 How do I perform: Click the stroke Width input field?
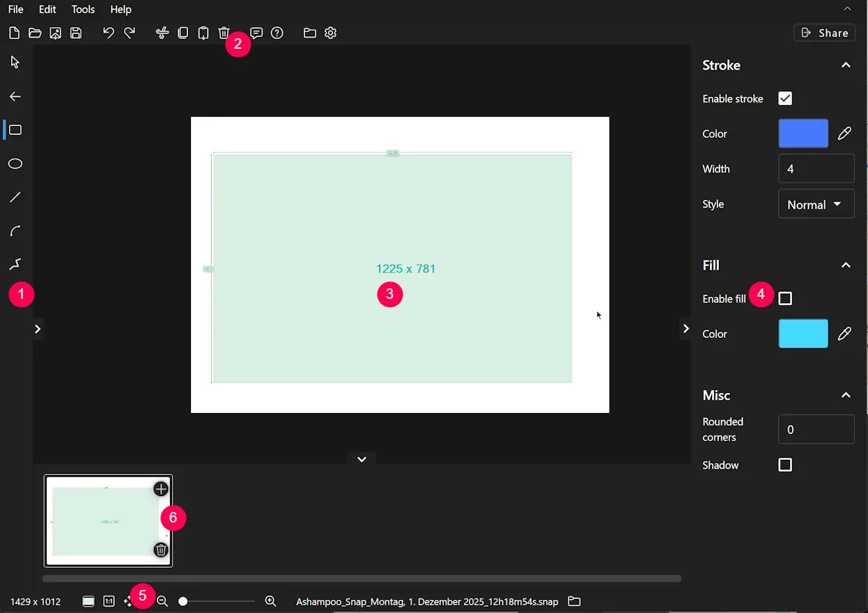(816, 169)
